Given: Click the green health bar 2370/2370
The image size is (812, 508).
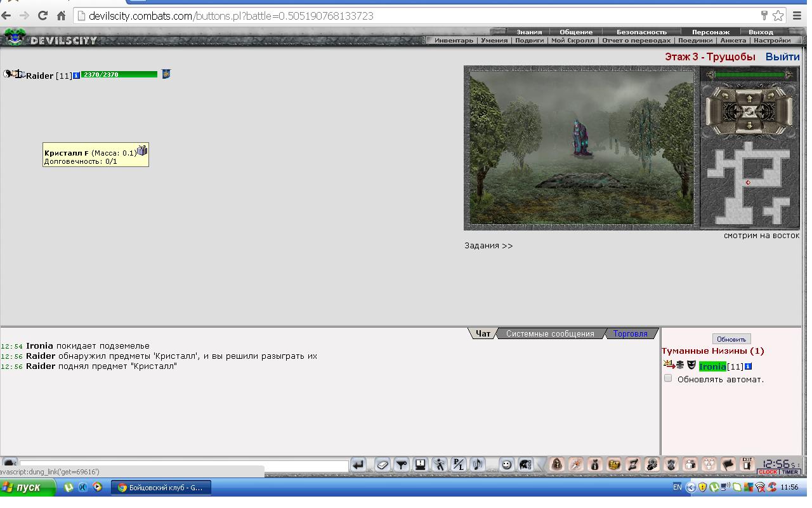Looking at the screenshot, I should (119, 74).
